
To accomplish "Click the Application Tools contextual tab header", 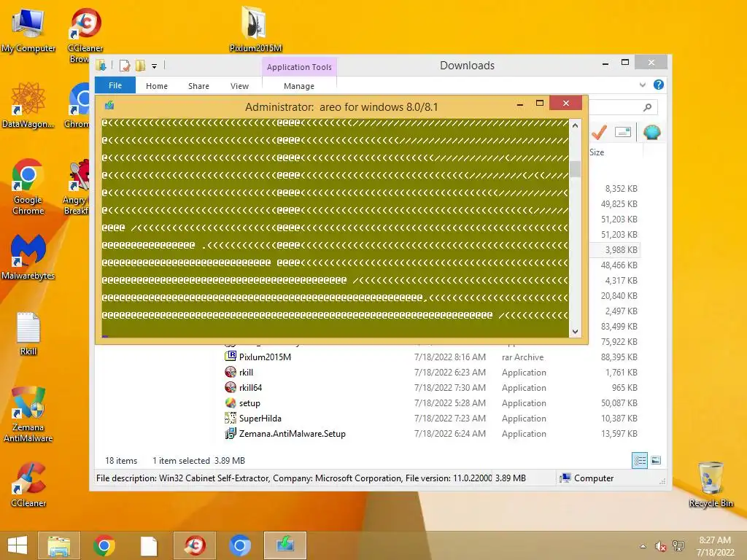I will coord(299,67).
